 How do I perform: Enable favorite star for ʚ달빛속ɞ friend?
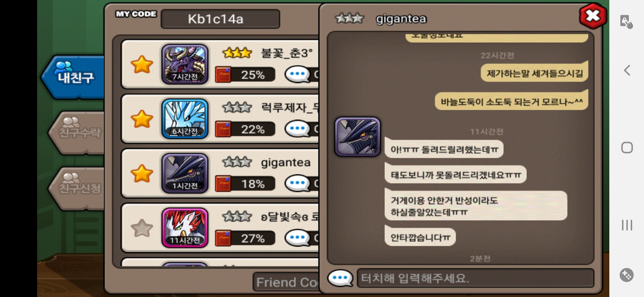pyautogui.click(x=142, y=228)
